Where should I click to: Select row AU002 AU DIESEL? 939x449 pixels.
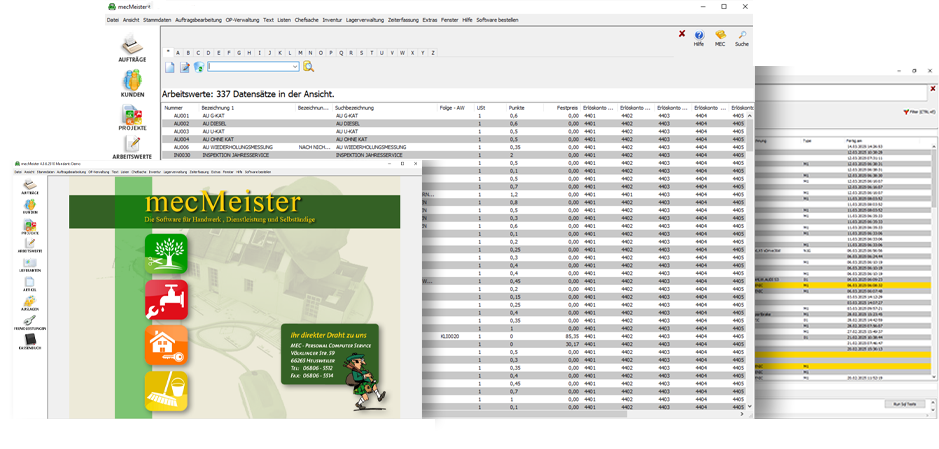(454, 123)
